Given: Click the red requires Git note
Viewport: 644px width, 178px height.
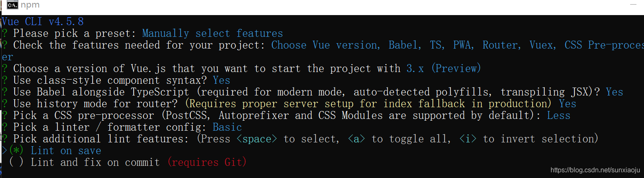Looking at the screenshot, I should pyautogui.click(x=207, y=163).
